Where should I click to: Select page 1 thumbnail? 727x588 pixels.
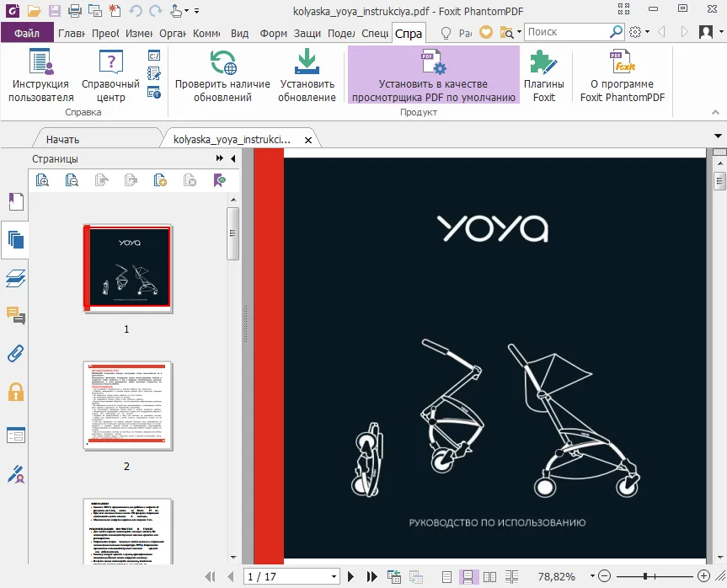[127, 269]
